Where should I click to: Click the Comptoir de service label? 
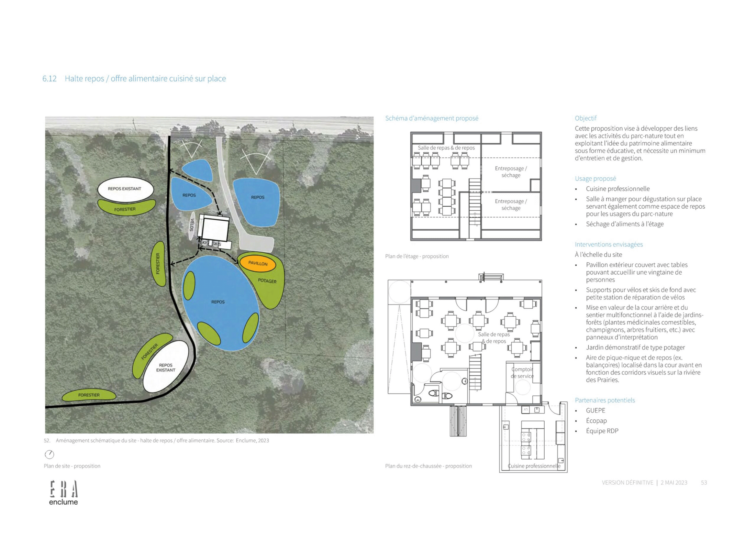tap(522, 373)
